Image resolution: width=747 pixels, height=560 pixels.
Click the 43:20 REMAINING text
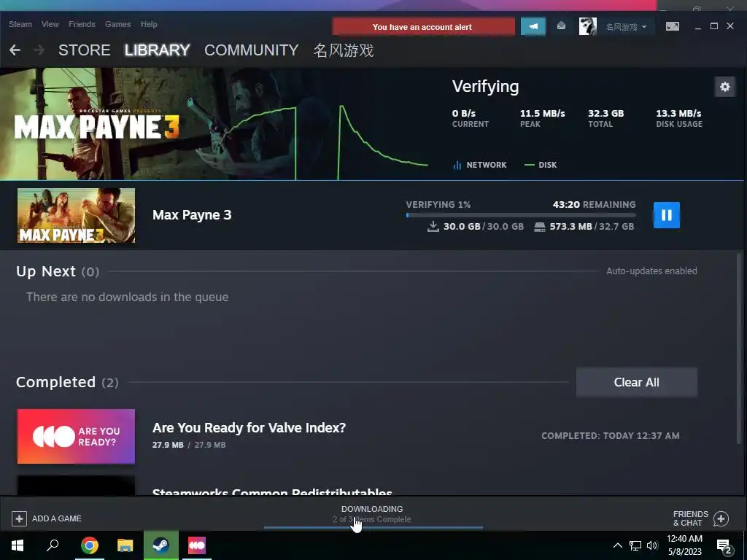point(594,204)
